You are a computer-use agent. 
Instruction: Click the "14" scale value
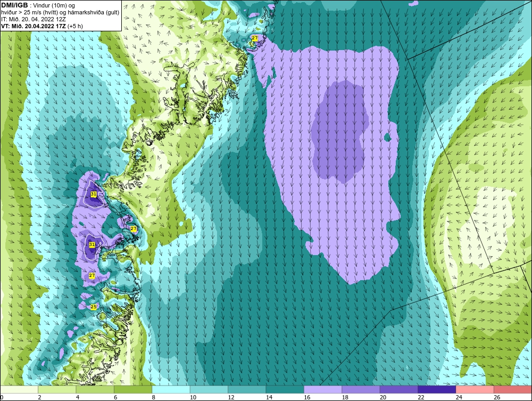(269, 397)
